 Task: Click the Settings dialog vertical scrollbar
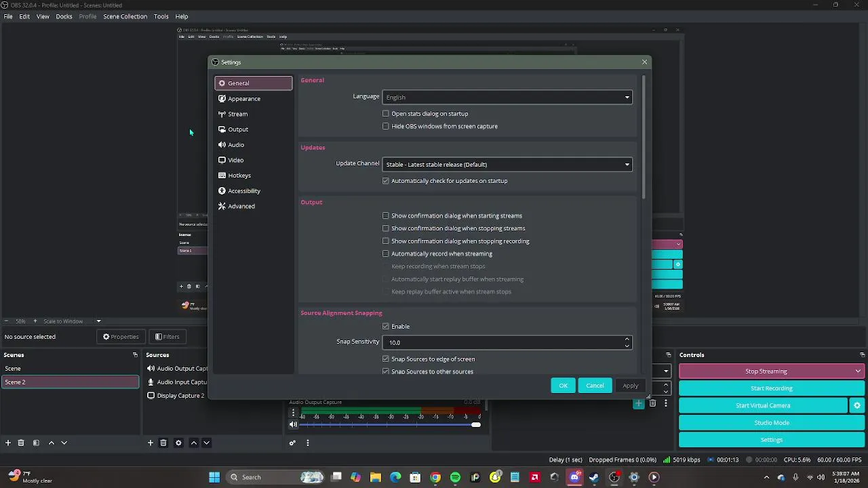[642, 138]
